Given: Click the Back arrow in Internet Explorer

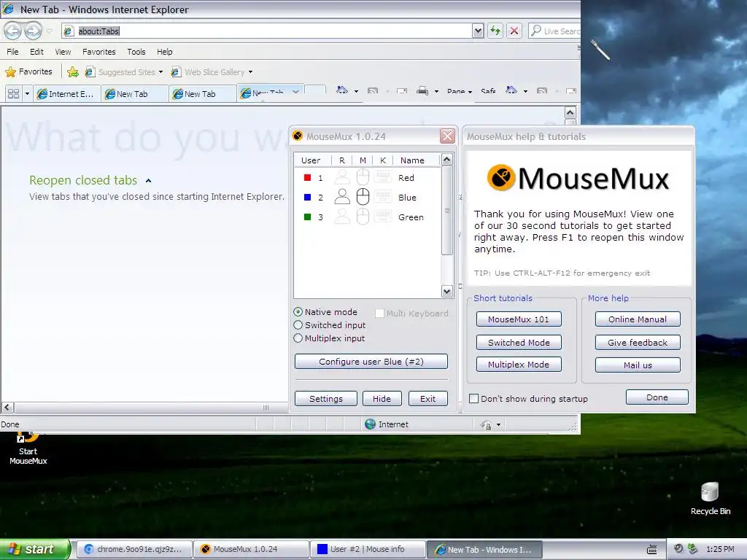Looking at the screenshot, I should click(13, 31).
